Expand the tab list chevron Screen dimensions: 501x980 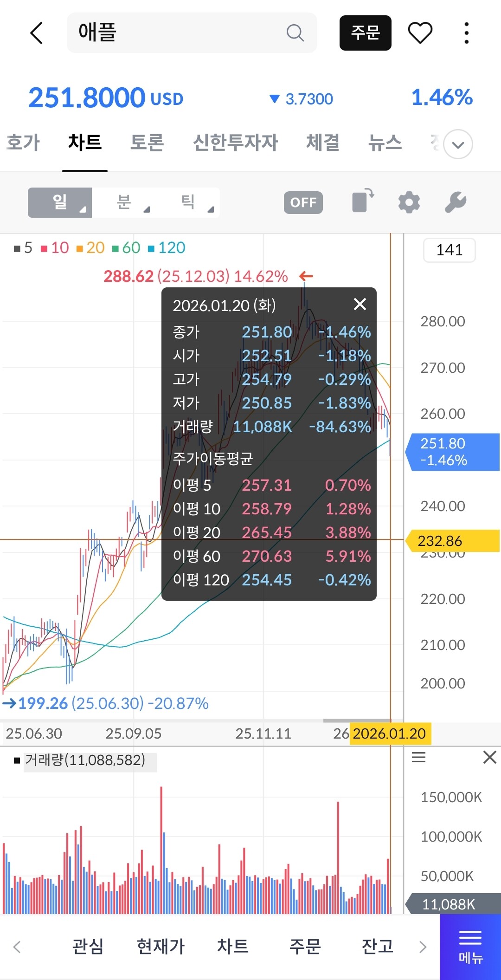[457, 144]
